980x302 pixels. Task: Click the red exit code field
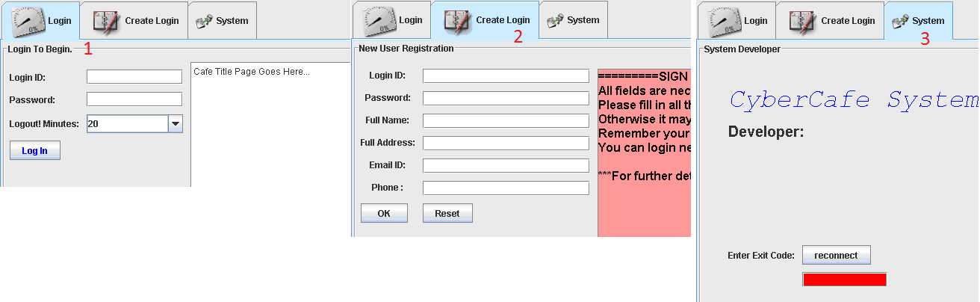tap(845, 280)
